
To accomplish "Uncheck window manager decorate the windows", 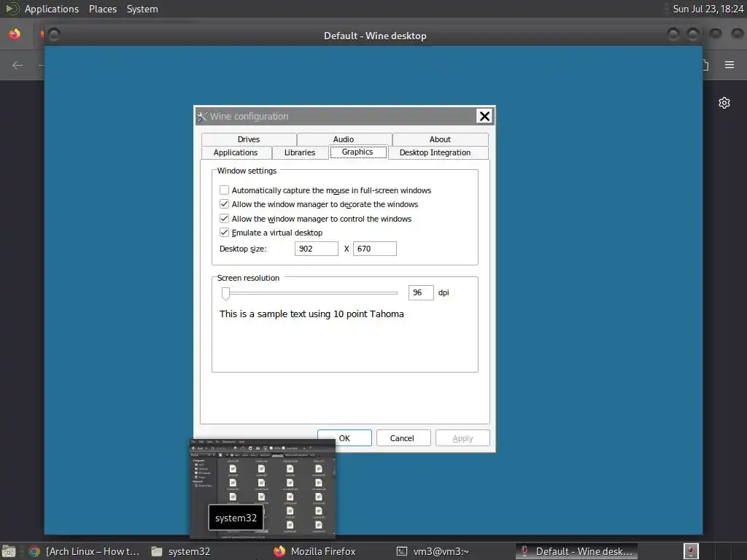I will coord(225,204).
